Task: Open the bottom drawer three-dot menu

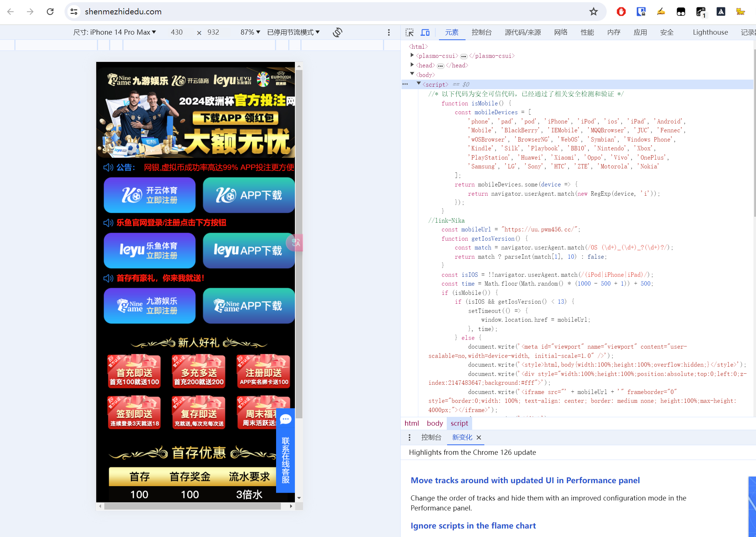Action: click(x=409, y=437)
